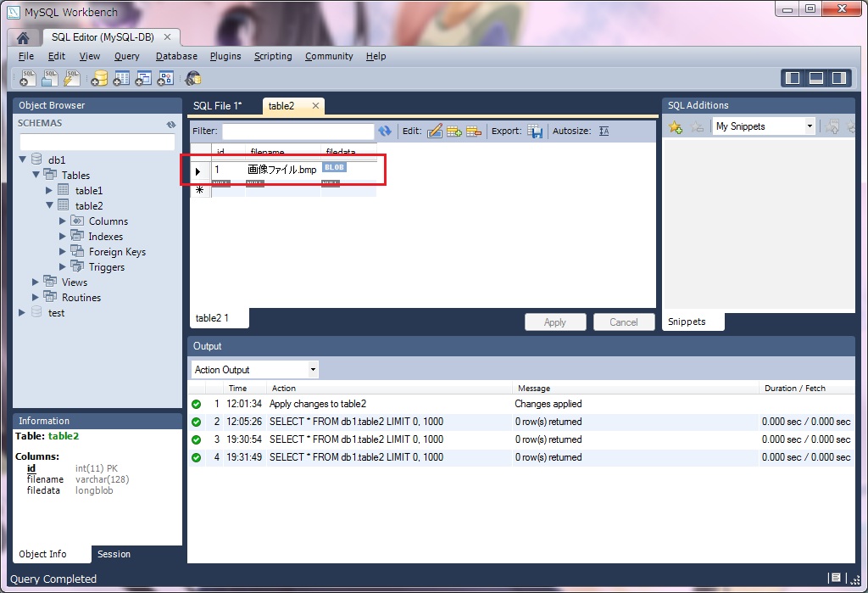
Task: Close the table2 editor tab
Action: (x=315, y=105)
